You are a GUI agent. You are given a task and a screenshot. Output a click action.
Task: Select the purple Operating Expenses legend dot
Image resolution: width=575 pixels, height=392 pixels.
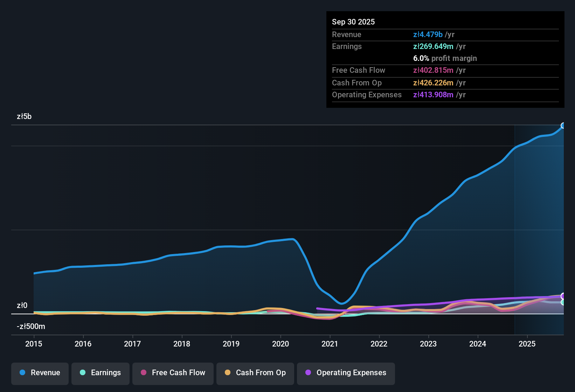(307, 373)
